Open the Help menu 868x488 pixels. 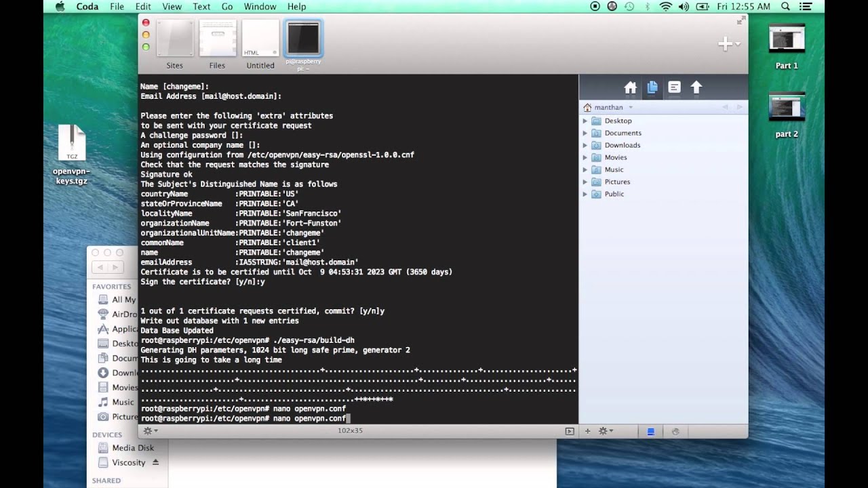pos(296,7)
